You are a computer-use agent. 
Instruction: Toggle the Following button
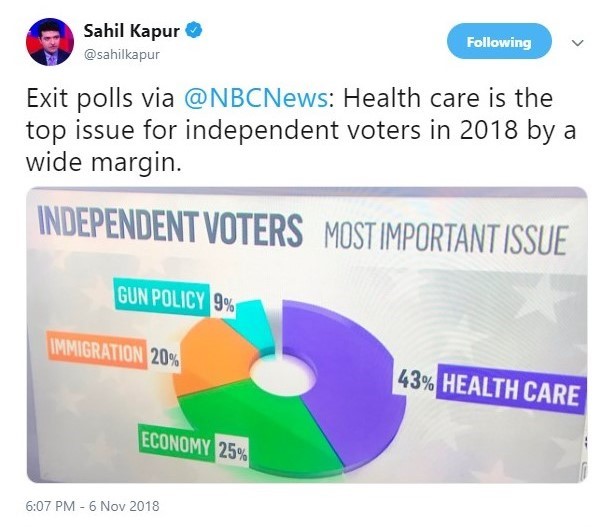coord(499,41)
